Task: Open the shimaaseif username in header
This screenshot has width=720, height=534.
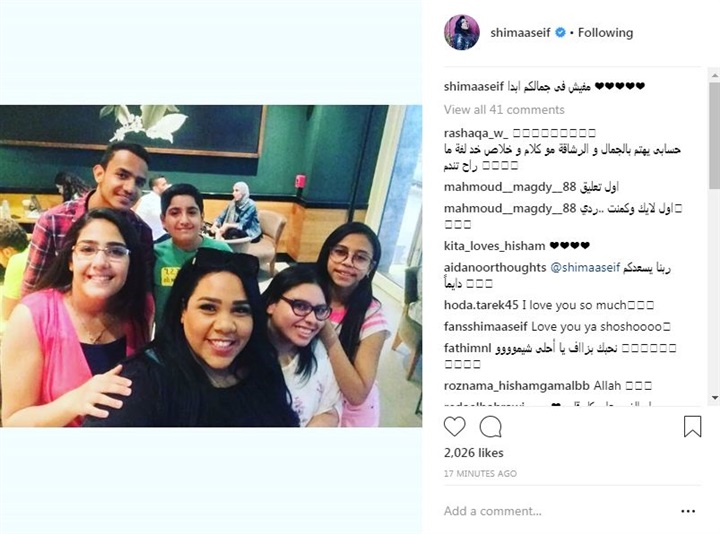Action: pos(520,33)
